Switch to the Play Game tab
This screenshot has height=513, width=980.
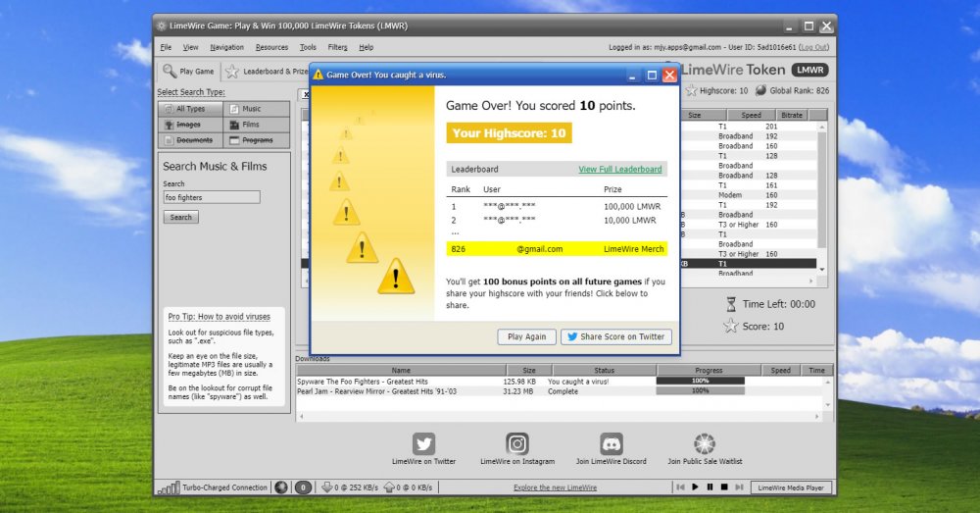188,72
